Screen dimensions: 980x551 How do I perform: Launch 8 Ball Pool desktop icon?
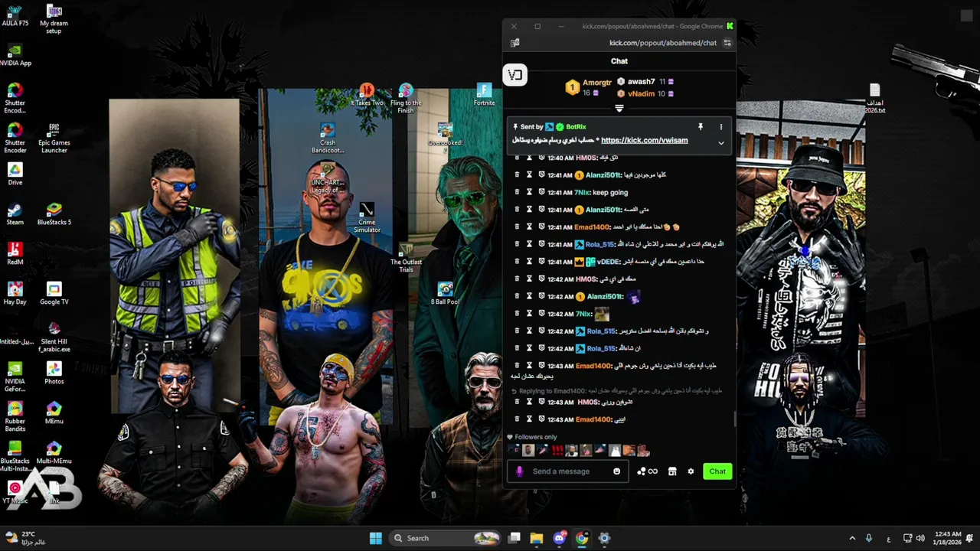(445, 293)
